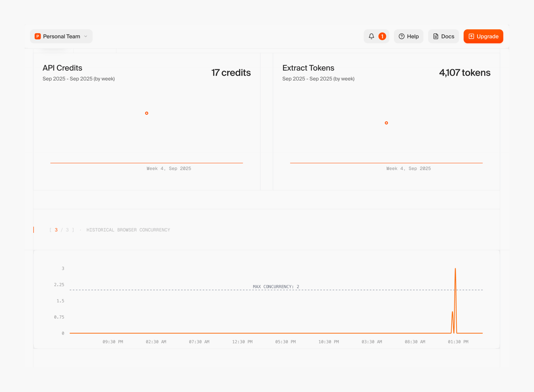Click the data point on the Extract Tokens chart
534x392 pixels.
386,123
